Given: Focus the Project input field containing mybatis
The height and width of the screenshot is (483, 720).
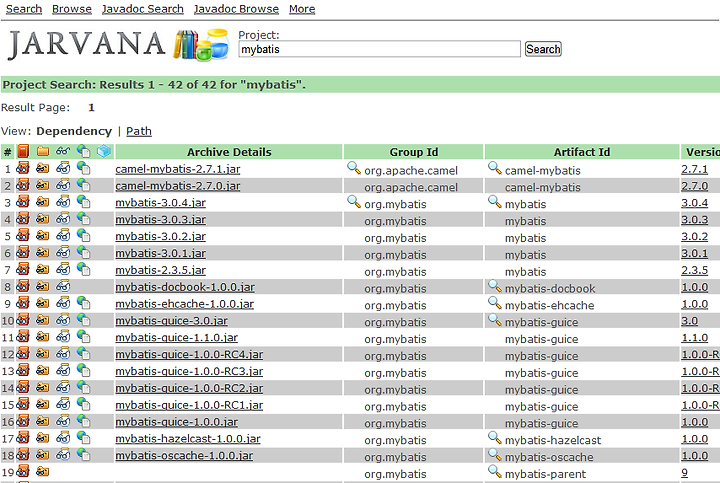Looking at the screenshot, I should [x=379, y=49].
